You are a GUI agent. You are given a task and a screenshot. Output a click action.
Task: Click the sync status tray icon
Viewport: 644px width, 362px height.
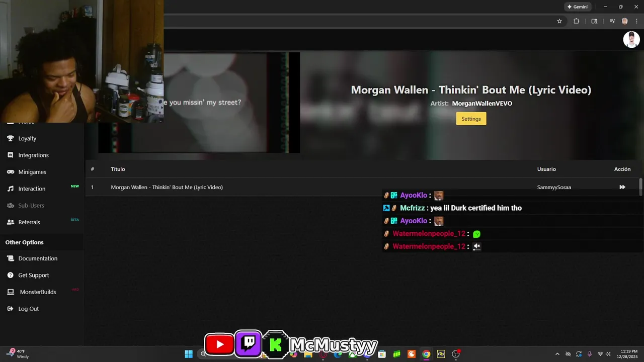[x=579, y=354]
